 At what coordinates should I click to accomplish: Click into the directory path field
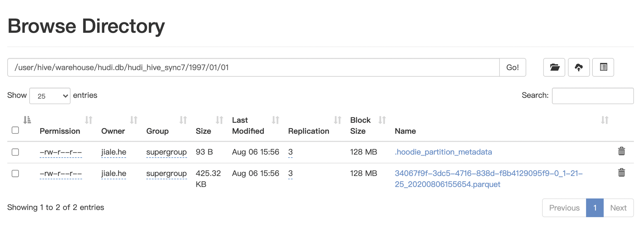click(x=253, y=67)
